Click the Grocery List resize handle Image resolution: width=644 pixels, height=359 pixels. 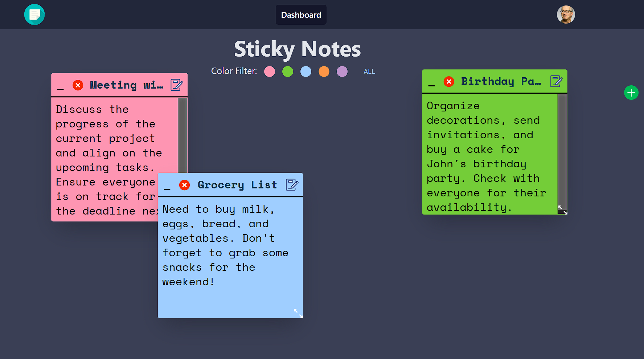click(x=298, y=313)
